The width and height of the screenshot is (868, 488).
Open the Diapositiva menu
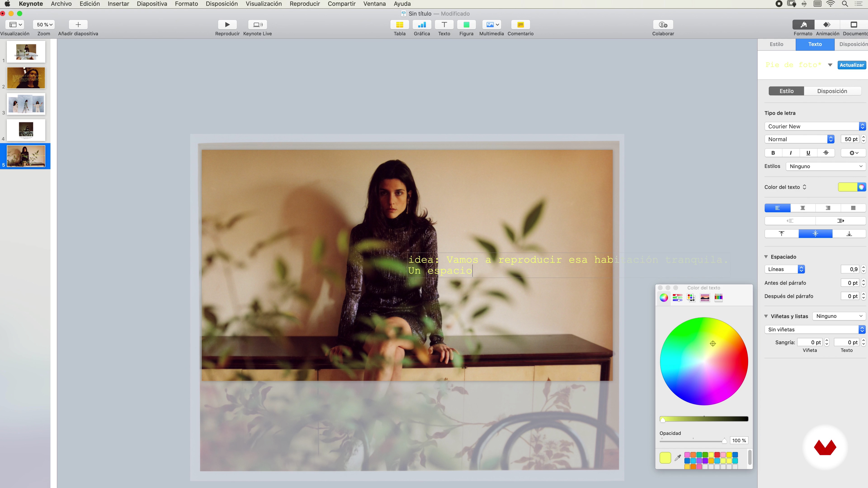pyautogui.click(x=152, y=4)
